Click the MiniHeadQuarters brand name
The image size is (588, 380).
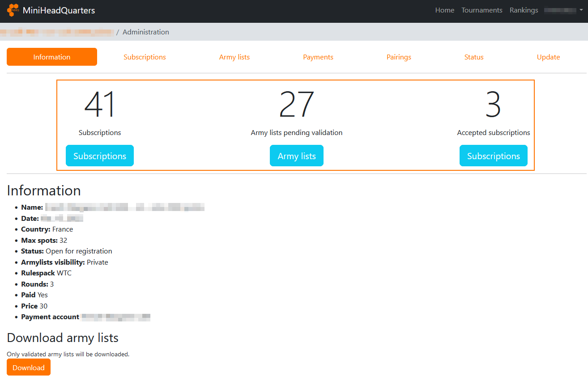click(x=59, y=10)
